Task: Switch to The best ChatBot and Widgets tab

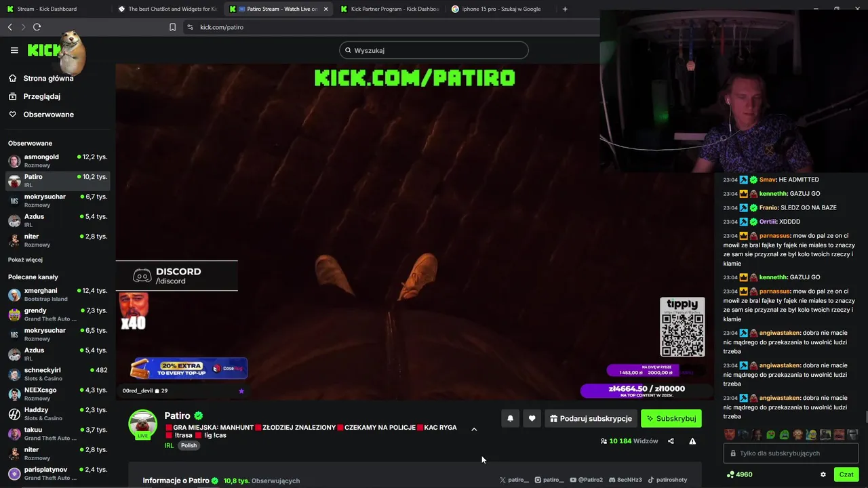Action: pyautogui.click(x=167, y=9)
